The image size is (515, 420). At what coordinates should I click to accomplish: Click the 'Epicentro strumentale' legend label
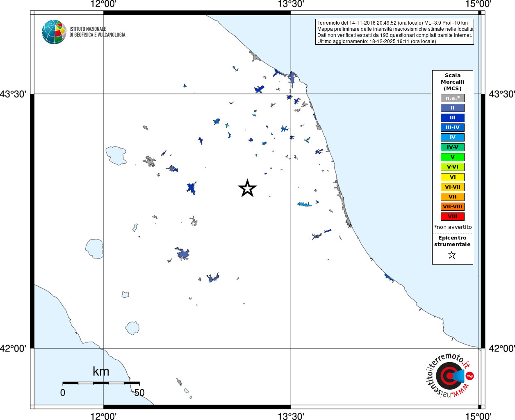pyautogui.click(x=452, y=241)
